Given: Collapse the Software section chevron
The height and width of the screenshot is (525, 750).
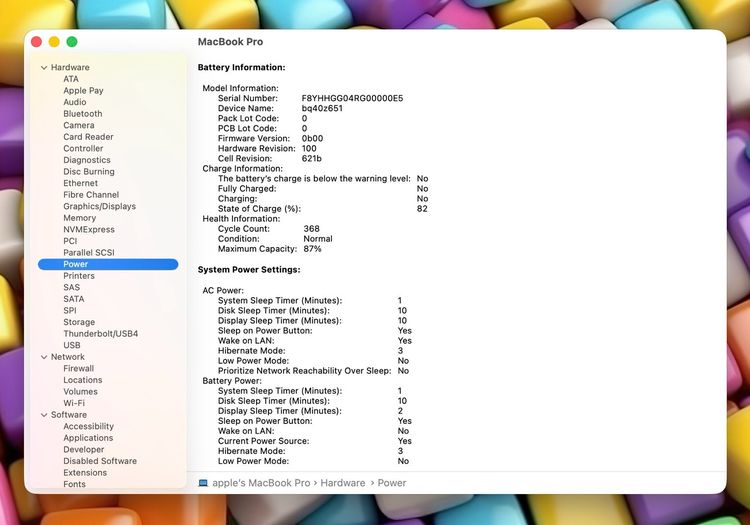Looking at the screenshot, I should (x=44, y=415).
